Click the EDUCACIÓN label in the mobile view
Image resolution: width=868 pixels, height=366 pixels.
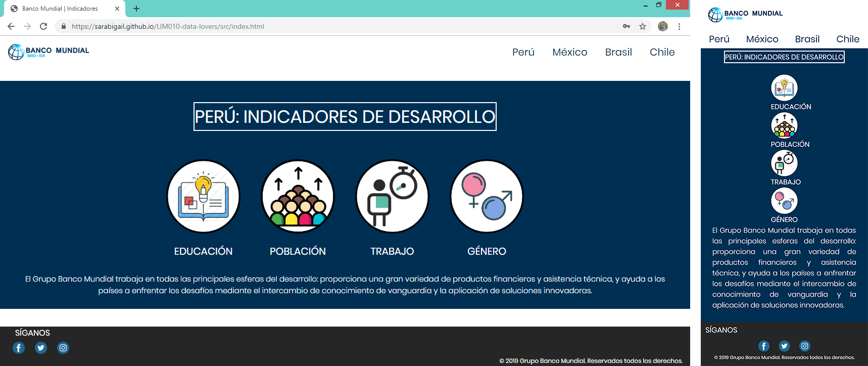(x=791, y=107)
